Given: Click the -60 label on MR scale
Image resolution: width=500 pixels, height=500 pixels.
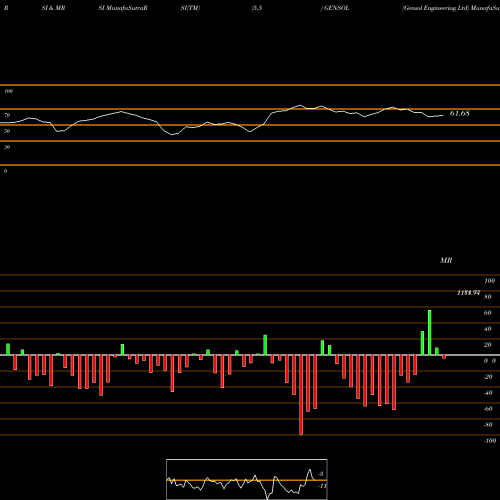Looking at the screenshot, I should 488,409.
